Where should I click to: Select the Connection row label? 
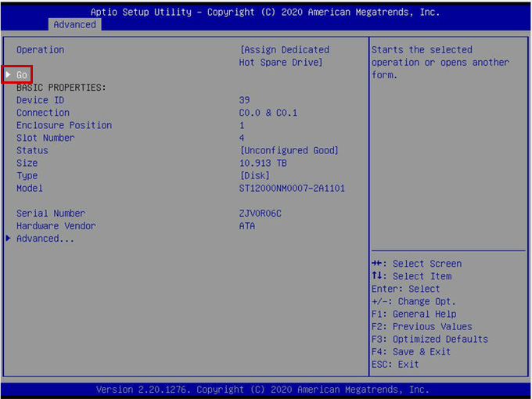point(43,113)
